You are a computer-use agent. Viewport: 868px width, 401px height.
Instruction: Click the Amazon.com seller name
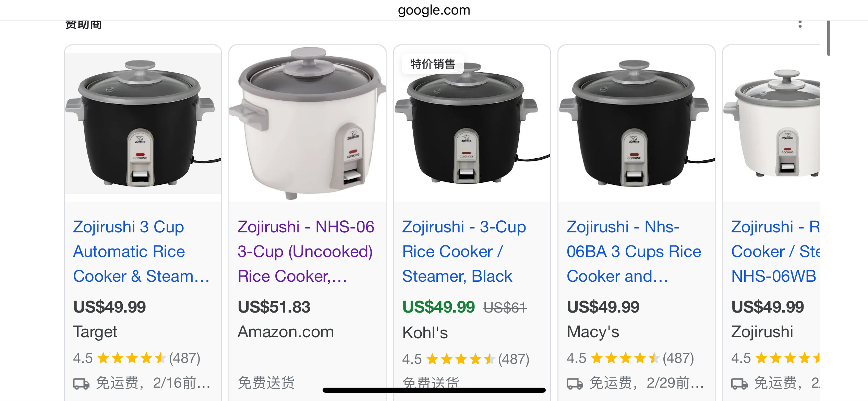pos(286,332)
